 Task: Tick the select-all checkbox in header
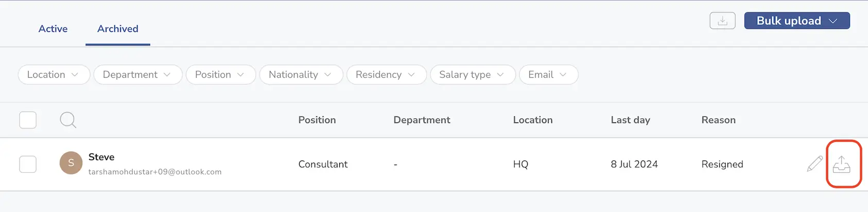pyautogui.click(x=28, y=120)
